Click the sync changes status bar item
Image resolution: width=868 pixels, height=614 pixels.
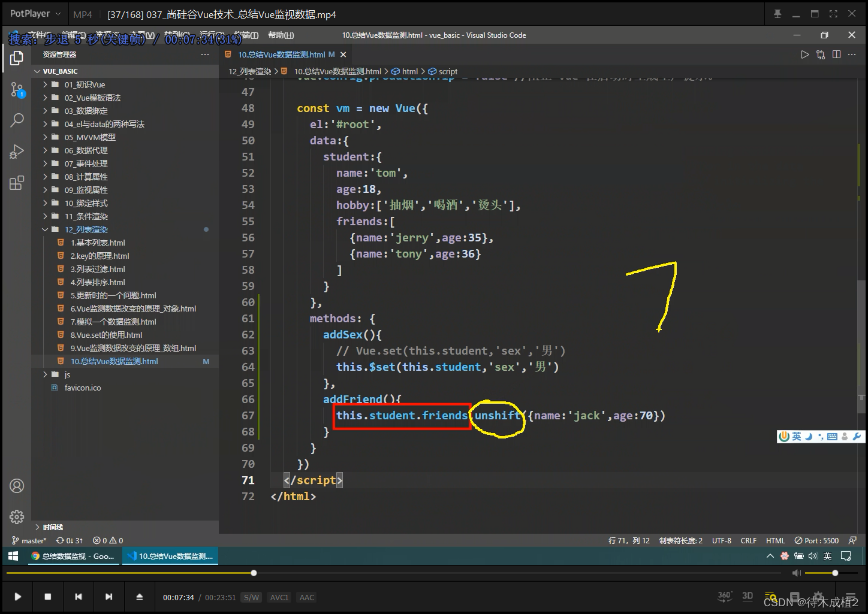click(70, 540)
